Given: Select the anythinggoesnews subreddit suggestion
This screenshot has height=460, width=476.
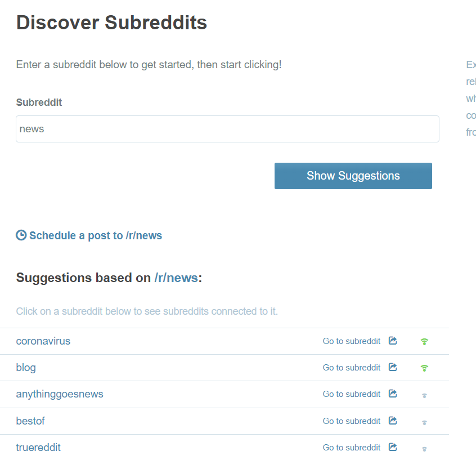Looking at the screenshot, I should [x=60, y=394].
